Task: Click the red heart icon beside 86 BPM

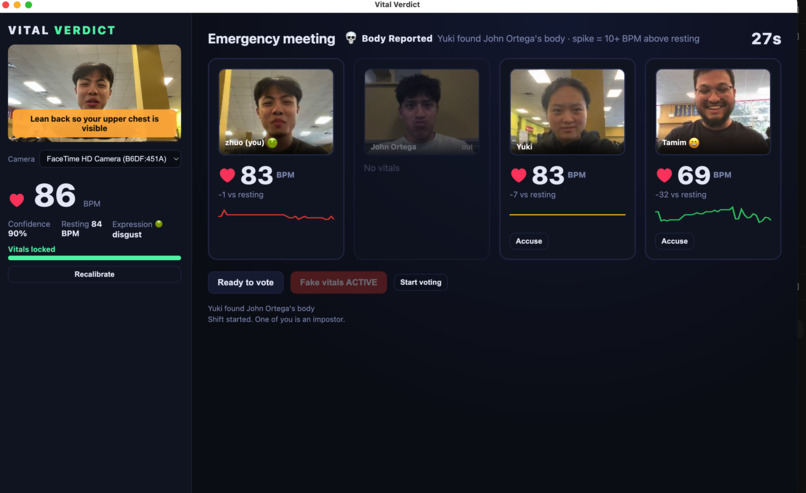Action: click(x=17, y=199)
